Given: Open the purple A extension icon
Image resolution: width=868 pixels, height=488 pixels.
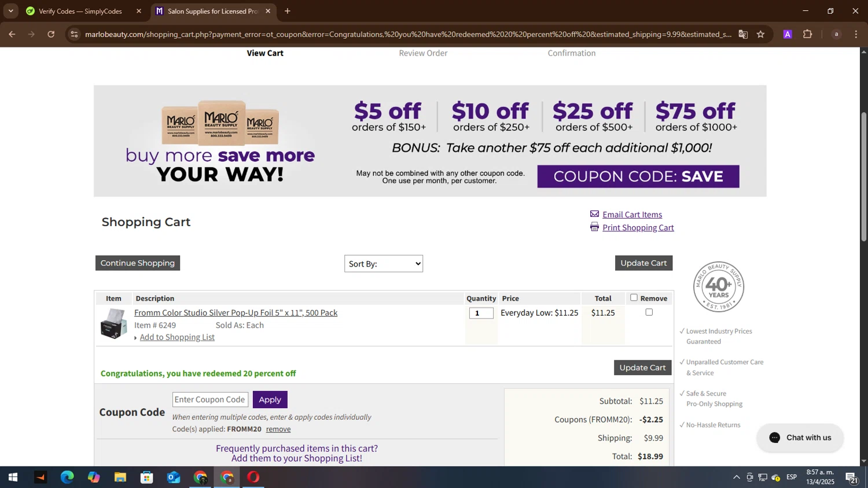Looking at the screenshot, I should [787, 34].
